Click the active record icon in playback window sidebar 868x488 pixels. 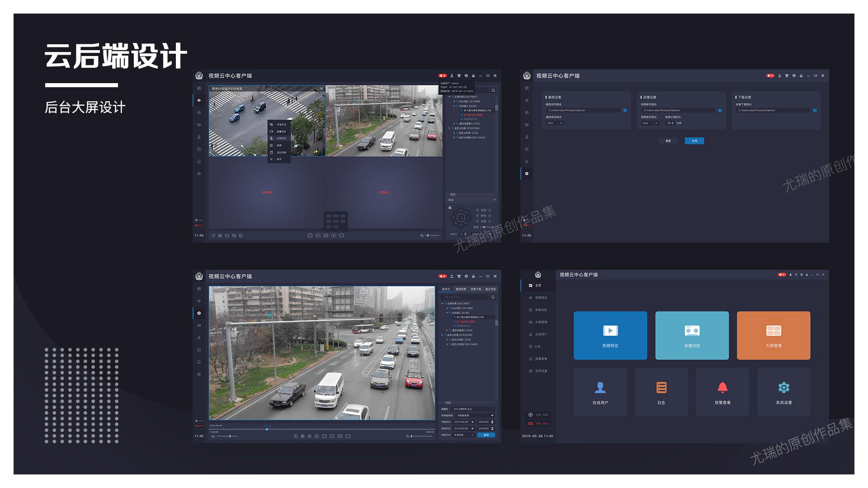199,313
